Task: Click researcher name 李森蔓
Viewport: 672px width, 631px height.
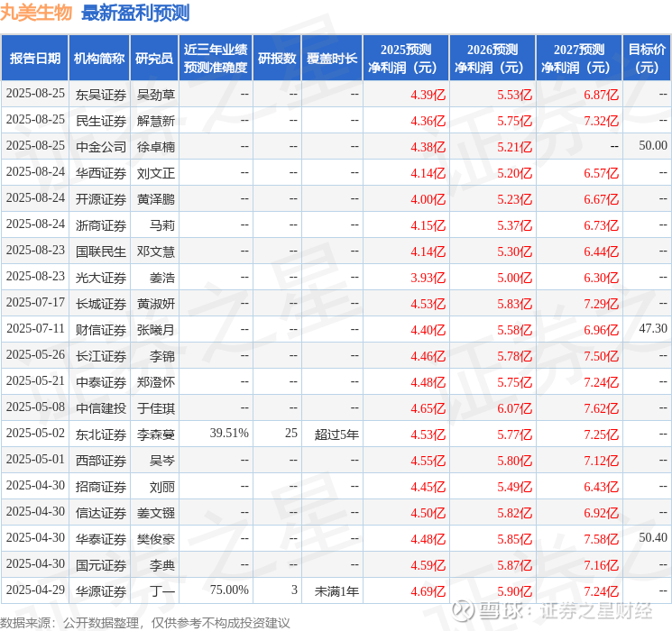Action: pyautogui.click(x=155, y=434)
